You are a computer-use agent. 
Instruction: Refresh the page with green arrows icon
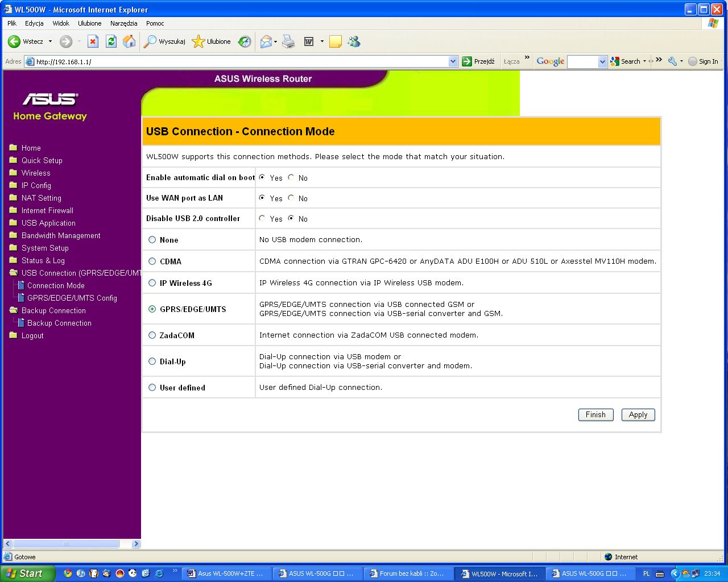(x=111, y=41)
